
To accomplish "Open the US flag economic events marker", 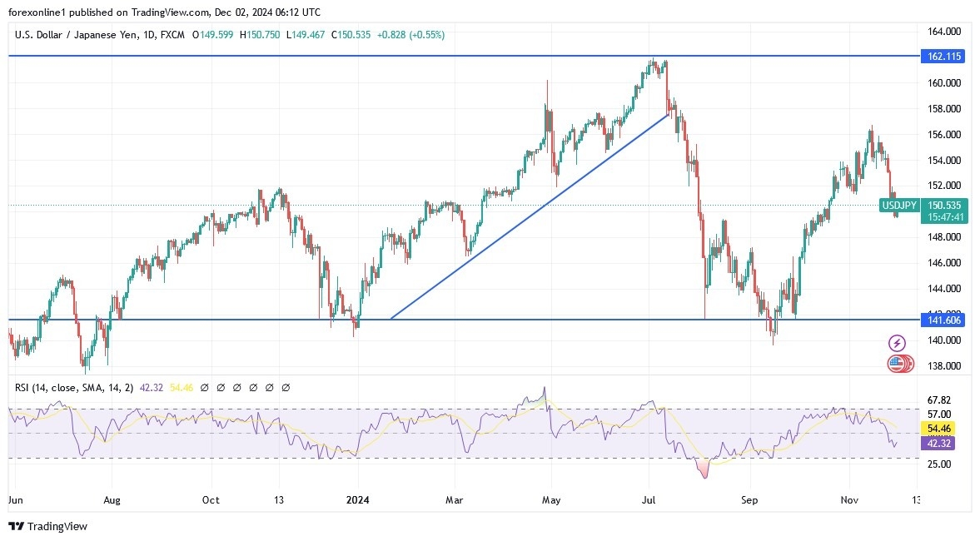I will click(x=895, y=363).
